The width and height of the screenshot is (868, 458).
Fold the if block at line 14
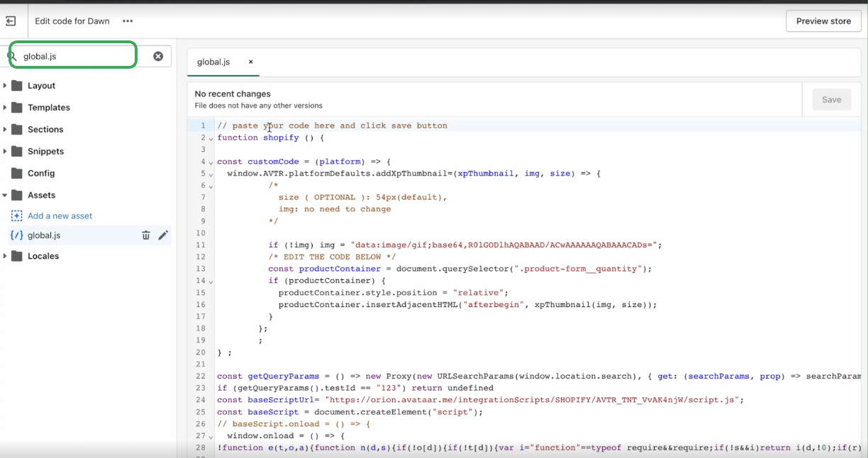click(x=211, y=282)
